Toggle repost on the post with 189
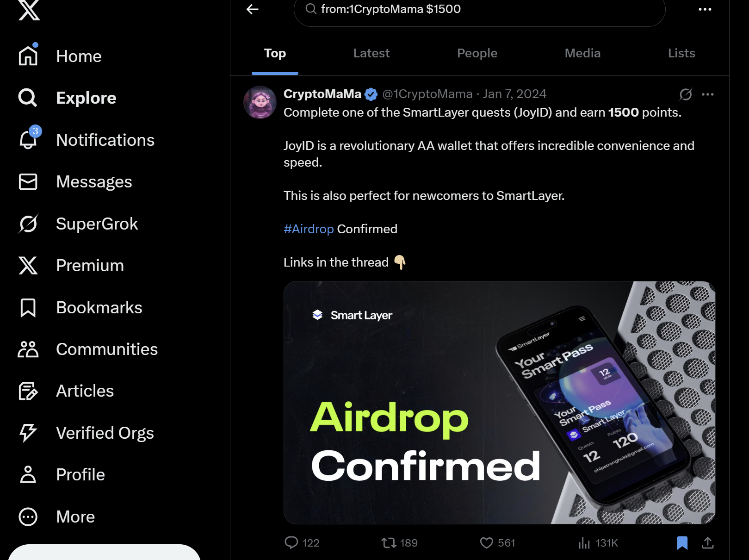The height and width of the screenshot is (560, 749). (399, 542)
